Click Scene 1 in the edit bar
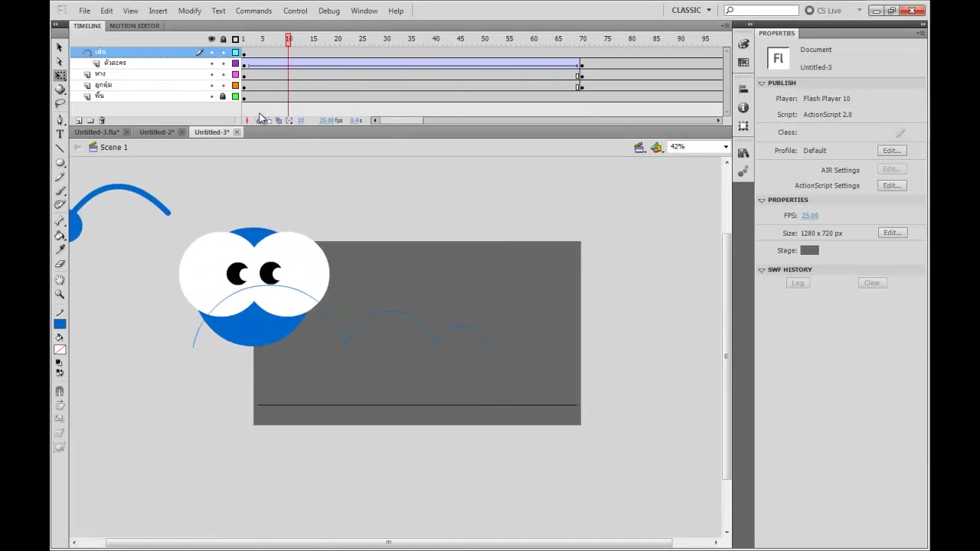Viewport: 980px width, 551px height. point(113,147)
